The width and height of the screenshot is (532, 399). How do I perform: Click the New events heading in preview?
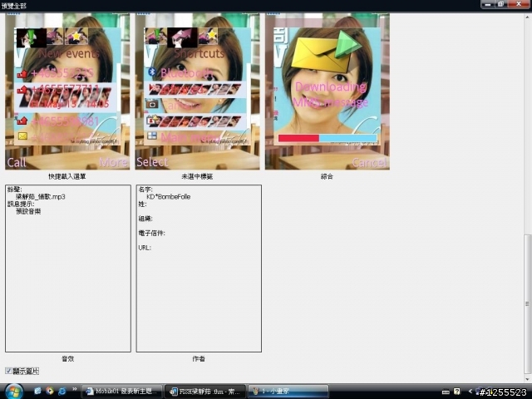point(69,53)
